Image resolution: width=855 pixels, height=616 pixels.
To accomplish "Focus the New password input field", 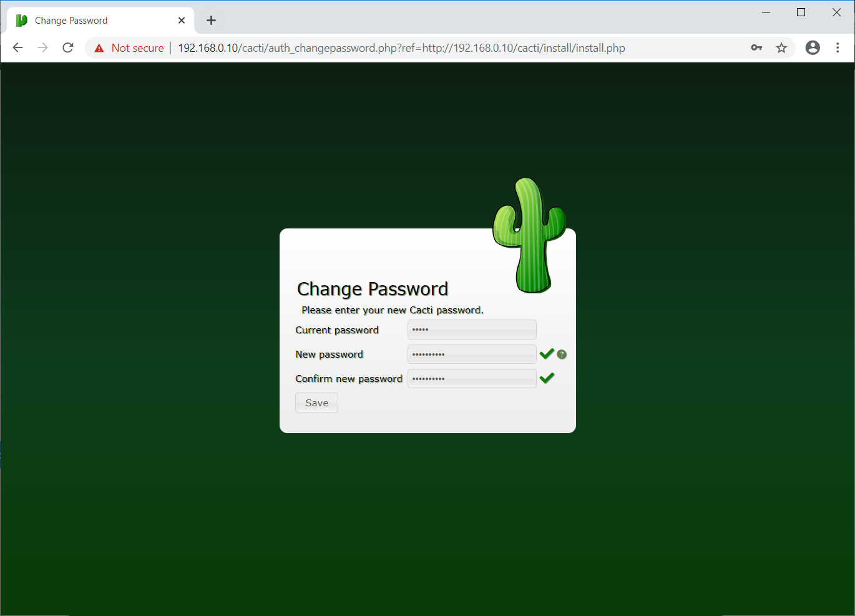I will 472,354.
